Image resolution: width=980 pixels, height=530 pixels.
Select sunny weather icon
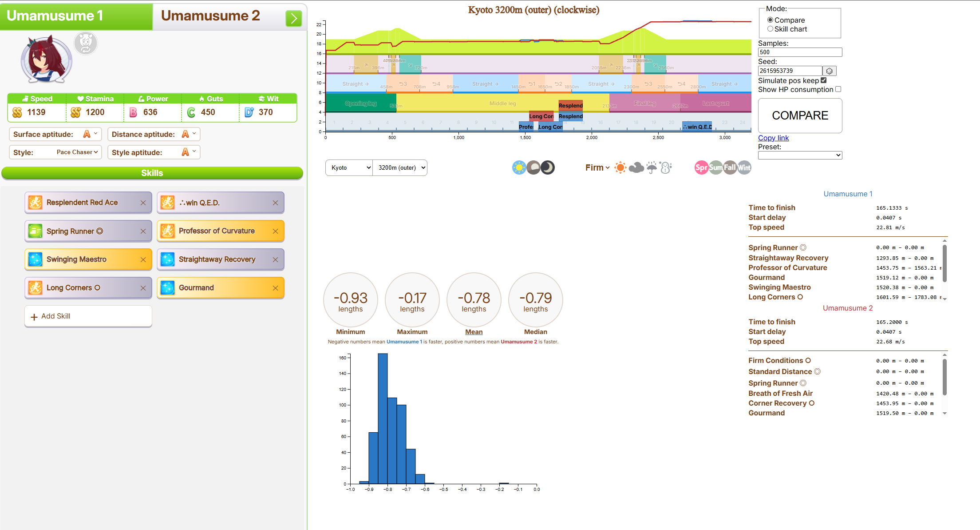620,167
